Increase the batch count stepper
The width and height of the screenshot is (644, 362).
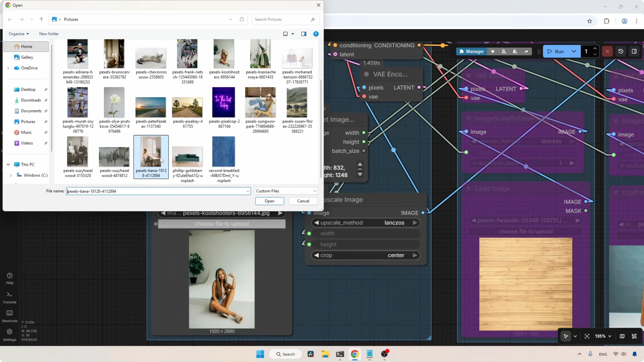[x=595, y=49]
